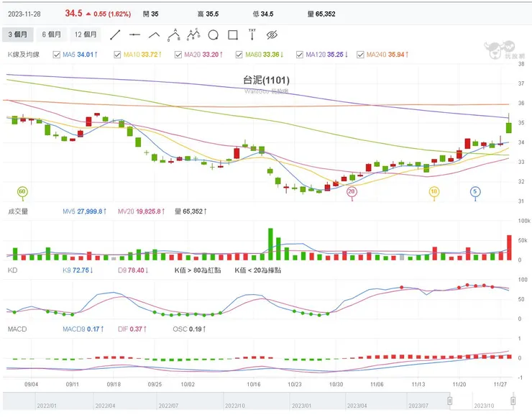532x420 pixels.
Task: Toggle the MA240 moving average checkbox
Action: coord(361,55)
